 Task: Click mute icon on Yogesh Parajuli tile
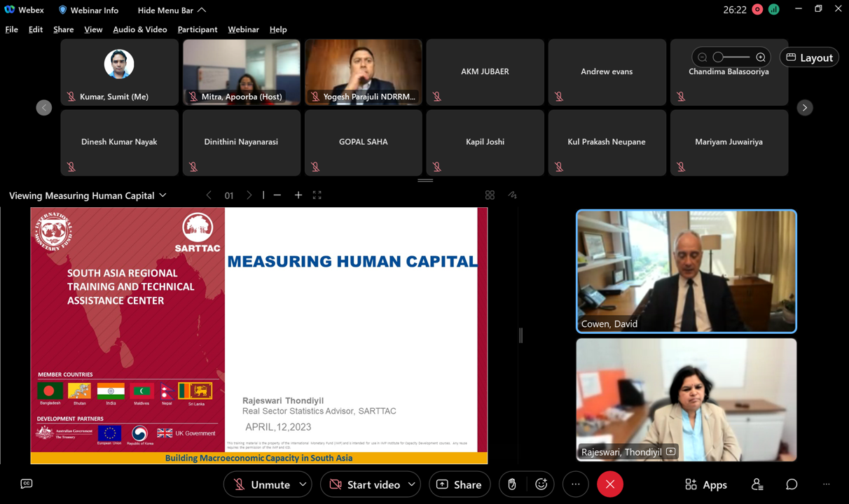[315, 97]
